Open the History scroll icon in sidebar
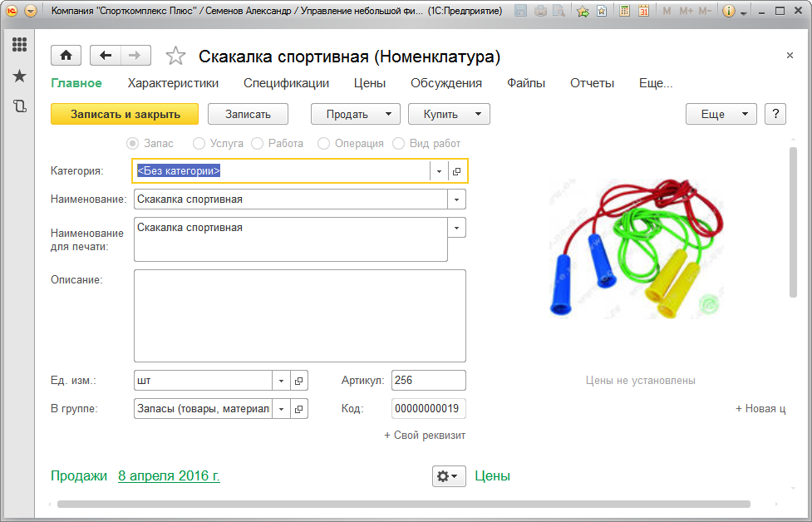812x522 pixels. pyautogui.click(x=19, y=106)
